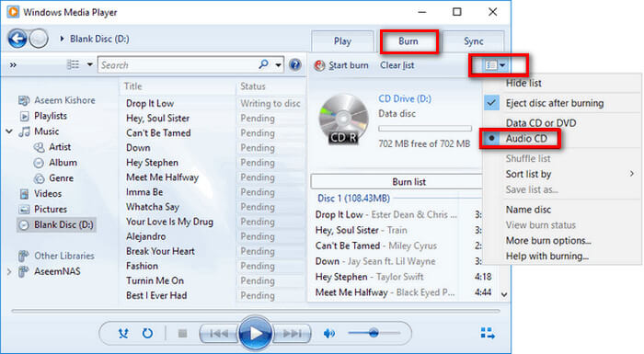Viewport: 644px width, 354px height.
Task: Open Playlists in the navigation pane
Action: pos(43,116)
